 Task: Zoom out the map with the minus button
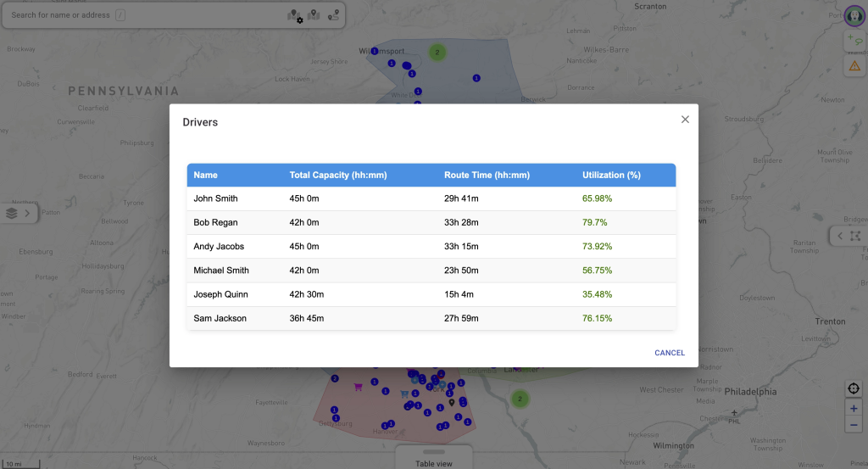pyautogui.click(x=854, y=425)
